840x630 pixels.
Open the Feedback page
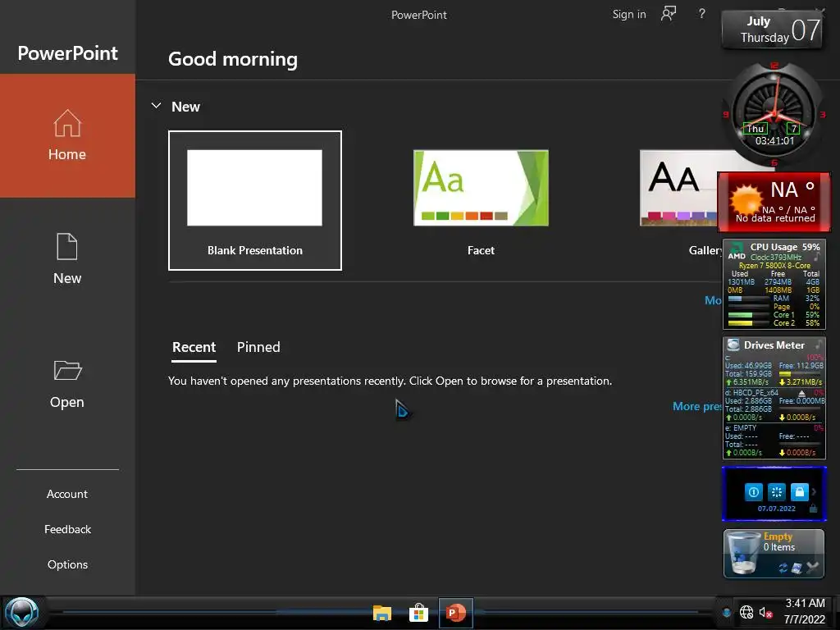(67, 529)
